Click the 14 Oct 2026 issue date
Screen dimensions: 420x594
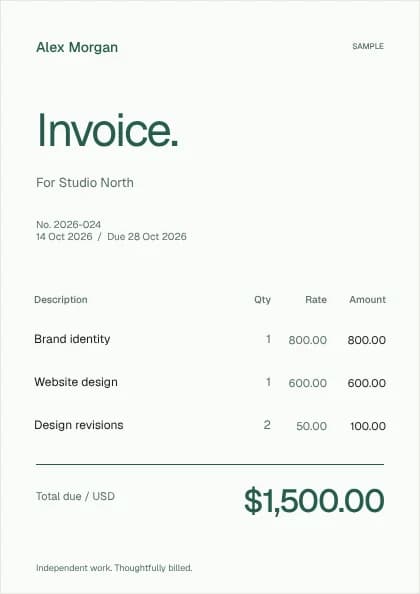tap(64, 236)
